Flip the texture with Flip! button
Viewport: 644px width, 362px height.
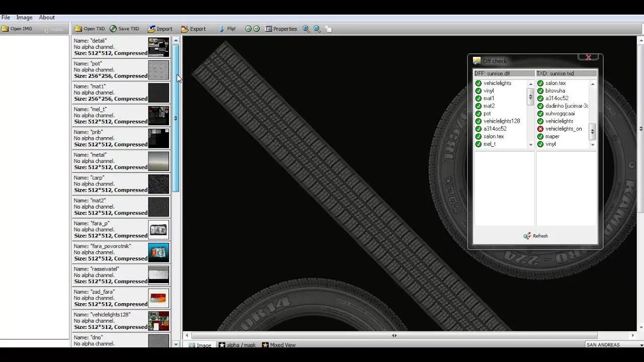click(227, 29)
